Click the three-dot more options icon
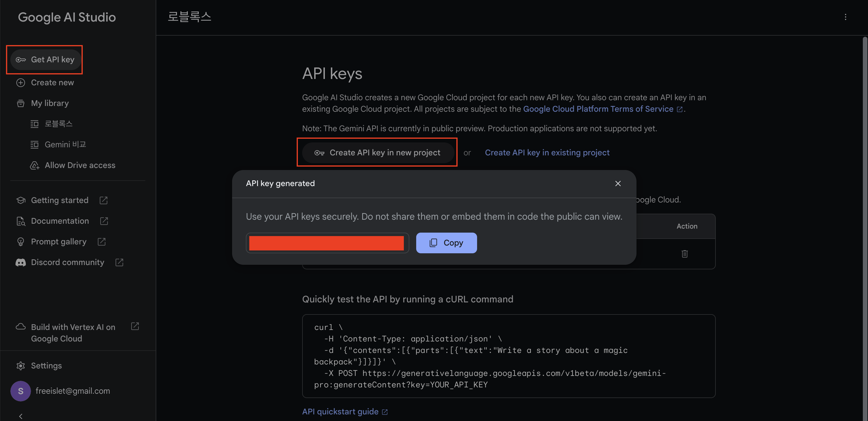 click(x=845, y=17)
